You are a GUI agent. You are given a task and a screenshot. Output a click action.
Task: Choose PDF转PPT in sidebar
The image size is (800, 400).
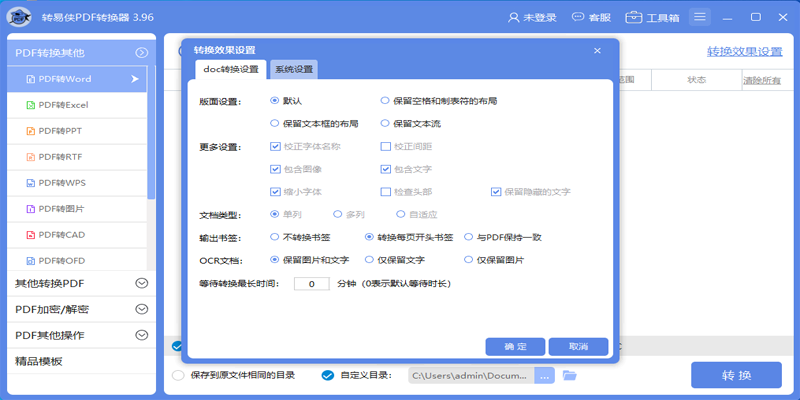[77, 131]
